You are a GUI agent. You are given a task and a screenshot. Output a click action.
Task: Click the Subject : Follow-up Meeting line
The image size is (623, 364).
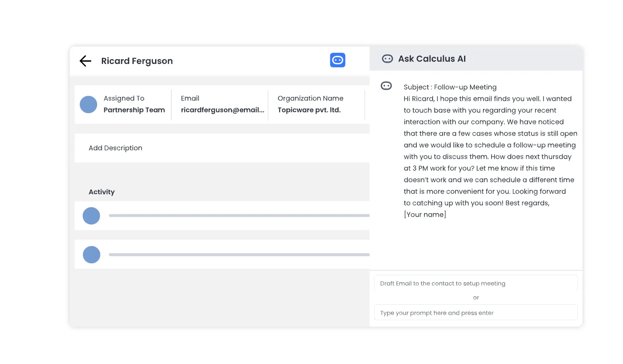pos(450,87)
